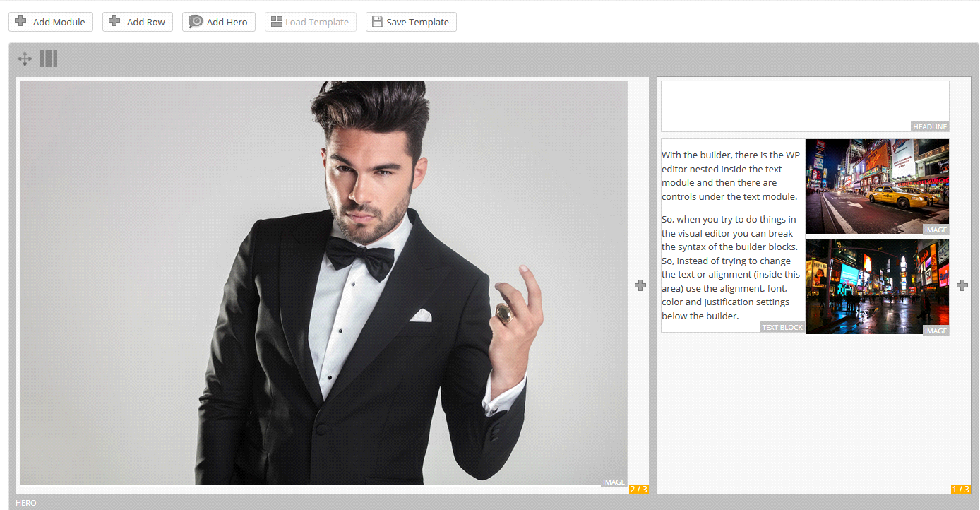Click the HEADLINE module label
Image resolution: width=980 pixels, height=510 pixels.
tap(930, 127)
